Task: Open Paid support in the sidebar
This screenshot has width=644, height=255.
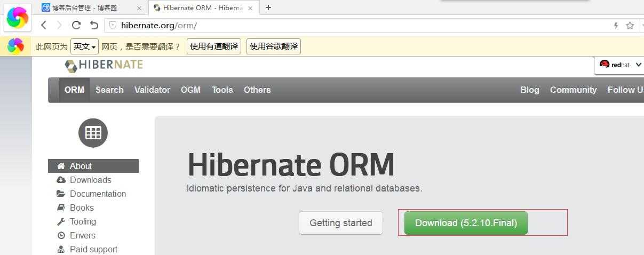Action: pos(93,249)
